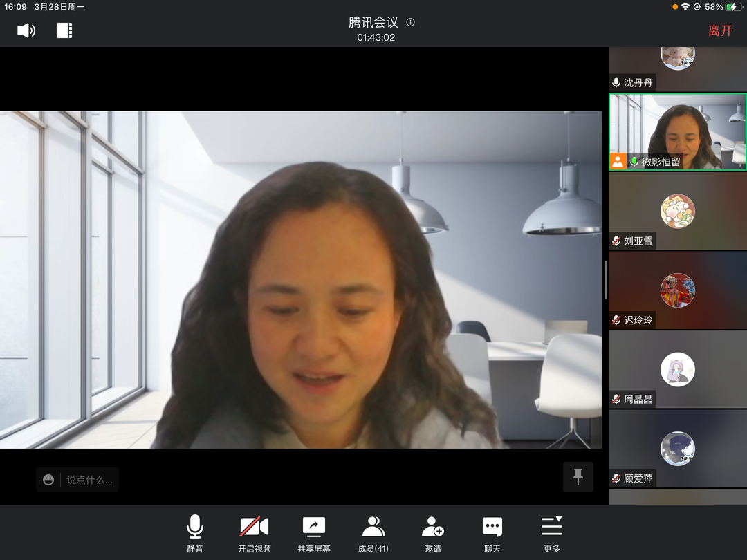Tap the orientation lock status icon
The image size is (747, 560).
coord(697,7)
